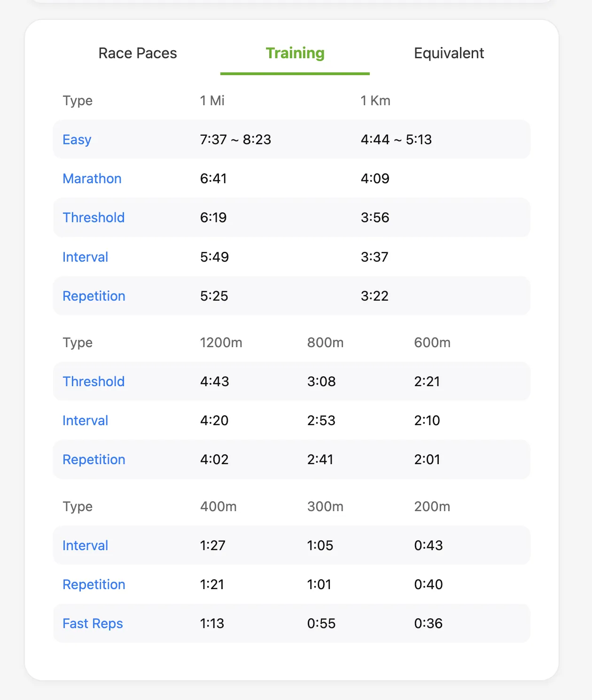Switch to the Race Paces tab
The height and width of the screenshot is (700, 592).
click(138, 54)
